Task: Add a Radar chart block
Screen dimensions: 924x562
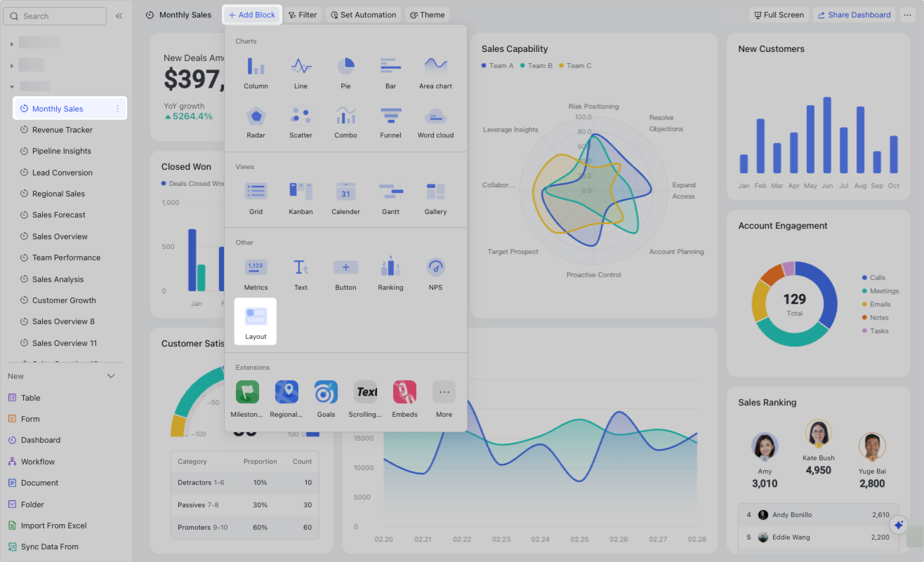Action: point(256,122)
